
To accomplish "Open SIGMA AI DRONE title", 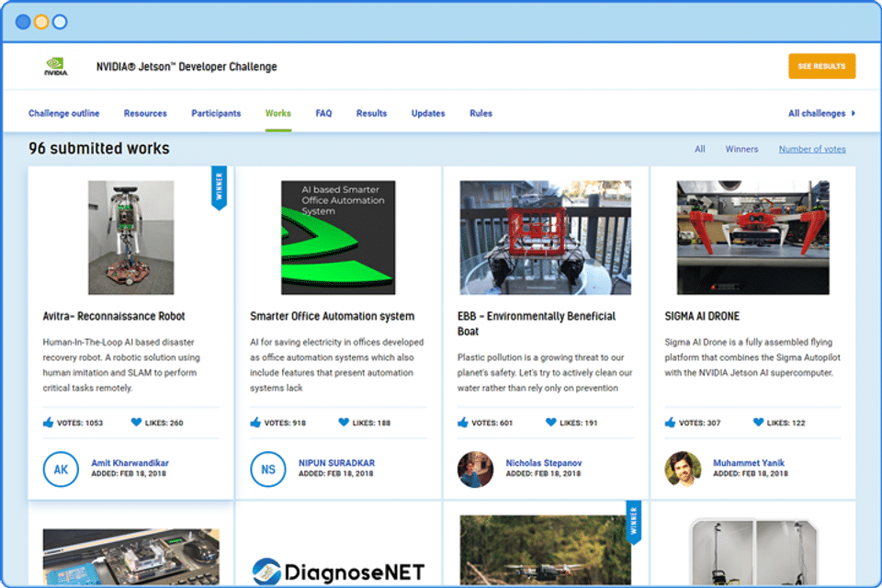I will pos(702,316).
